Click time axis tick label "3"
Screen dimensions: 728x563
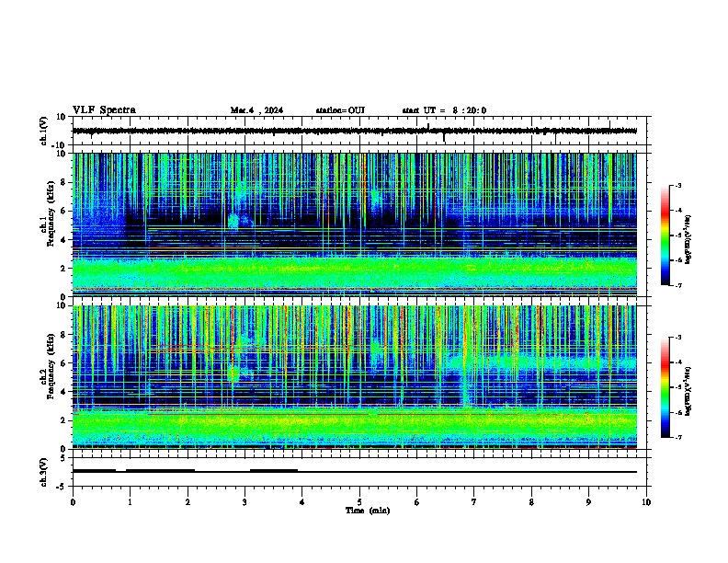point(245,502)
